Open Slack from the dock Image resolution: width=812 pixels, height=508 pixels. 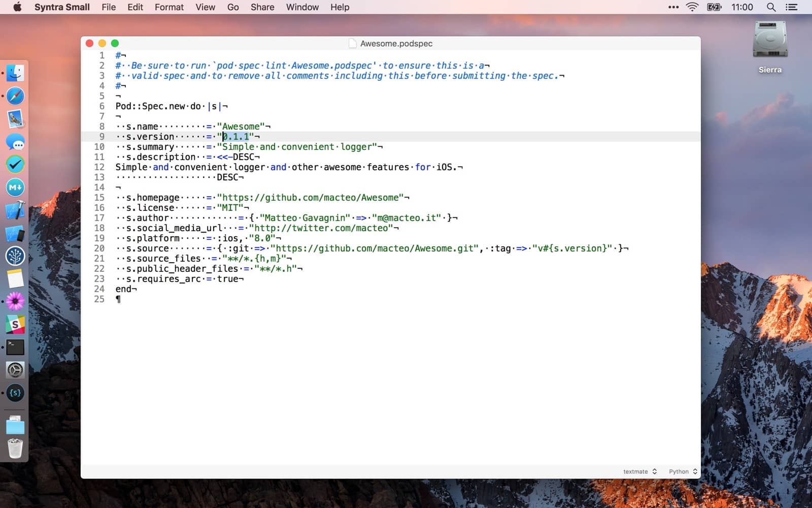click(x=15, y=324)
